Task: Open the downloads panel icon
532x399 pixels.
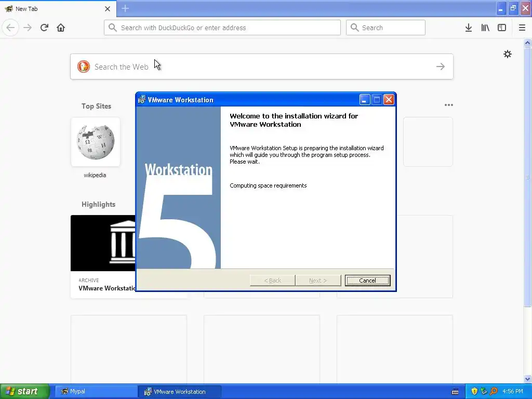Action: (469, 28)
